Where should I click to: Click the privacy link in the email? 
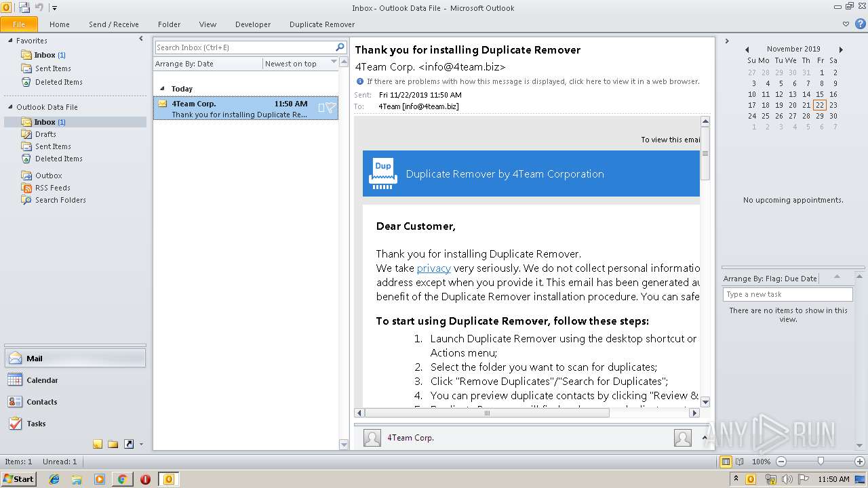pos(433,268)
